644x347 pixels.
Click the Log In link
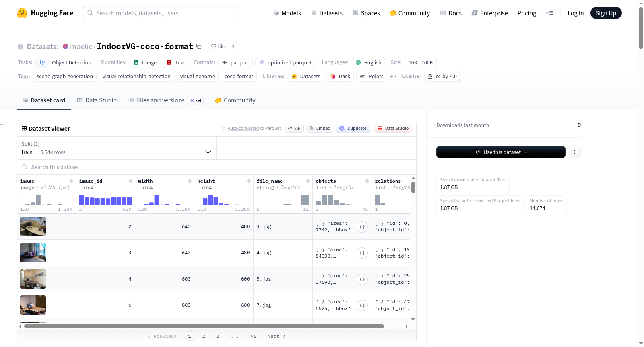tap(576, 13)
